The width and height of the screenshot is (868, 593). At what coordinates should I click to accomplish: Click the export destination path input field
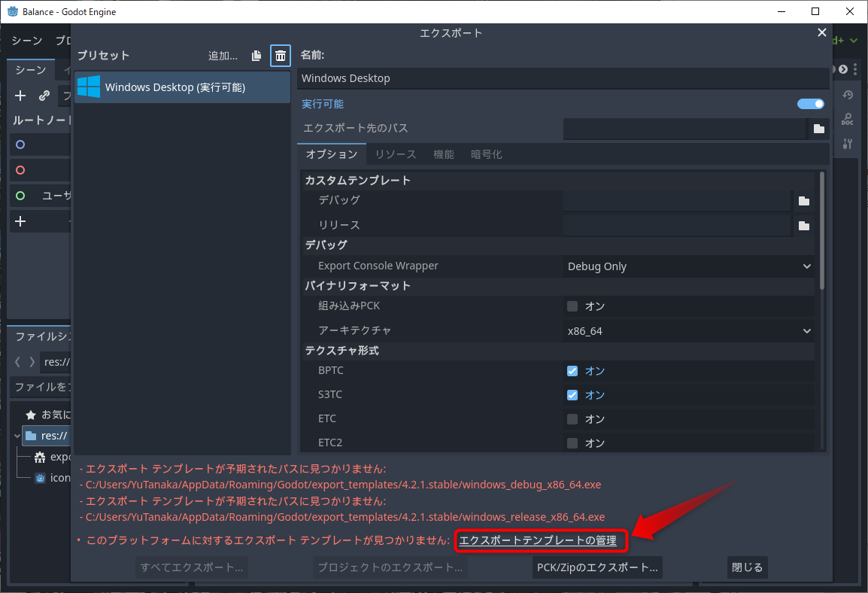point(684,128)
